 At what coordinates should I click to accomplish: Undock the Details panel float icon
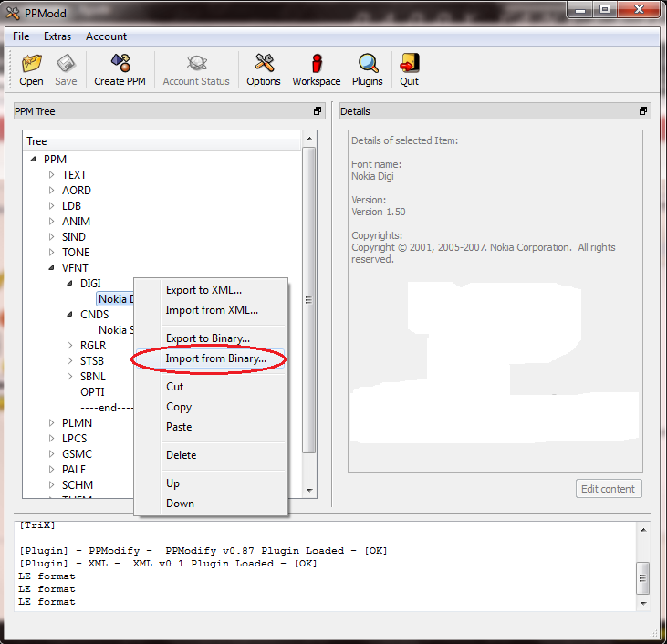[x=643, y=111]
